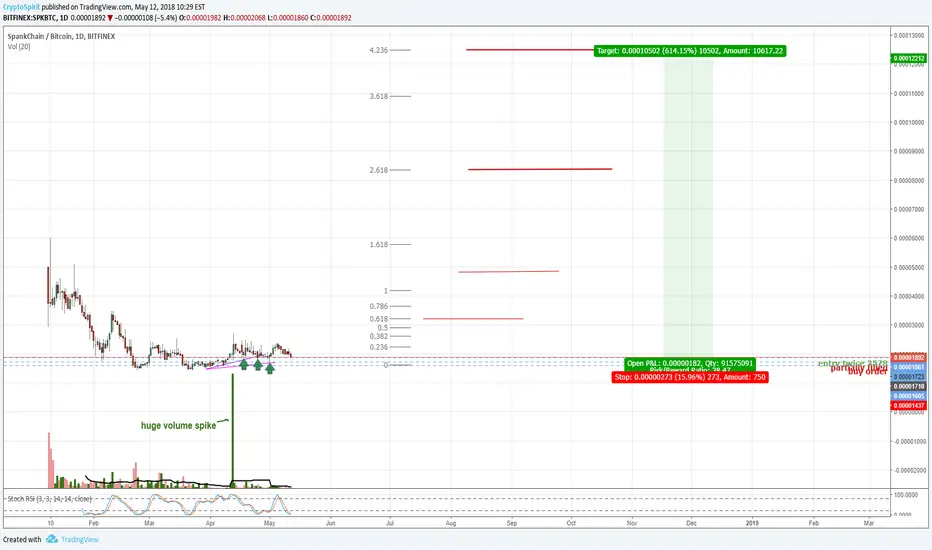Viewport: 932px width, 550px height.
Task: Click the tall green volume spike bar
Action: pos(232,431)
